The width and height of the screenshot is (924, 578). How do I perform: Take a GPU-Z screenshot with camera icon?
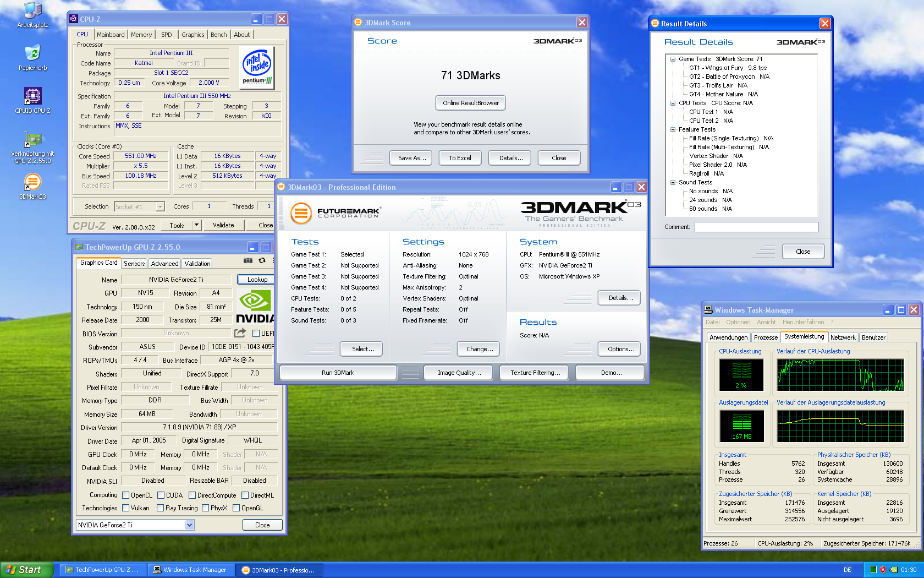(248, 260)
